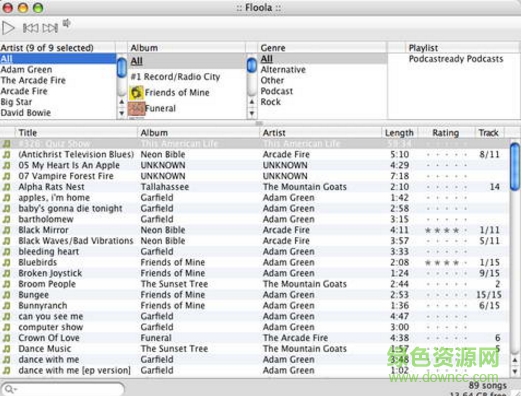Click the song list scrollbar thumb

tap(515, 167)
